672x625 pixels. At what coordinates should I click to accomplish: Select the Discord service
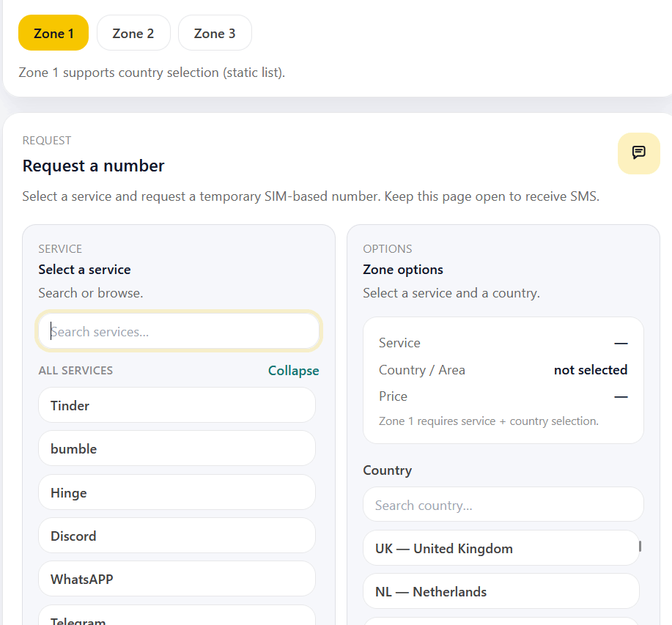pyautogui.click(x=177, y=536)
